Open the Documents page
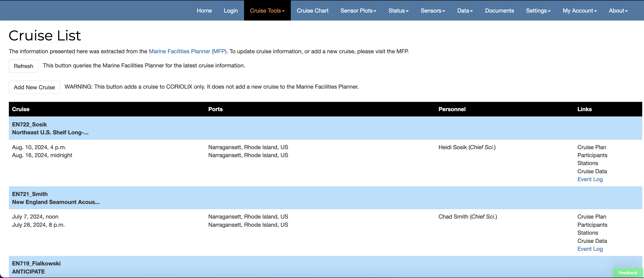Screen dimensions: 644x278 [499, 10]
